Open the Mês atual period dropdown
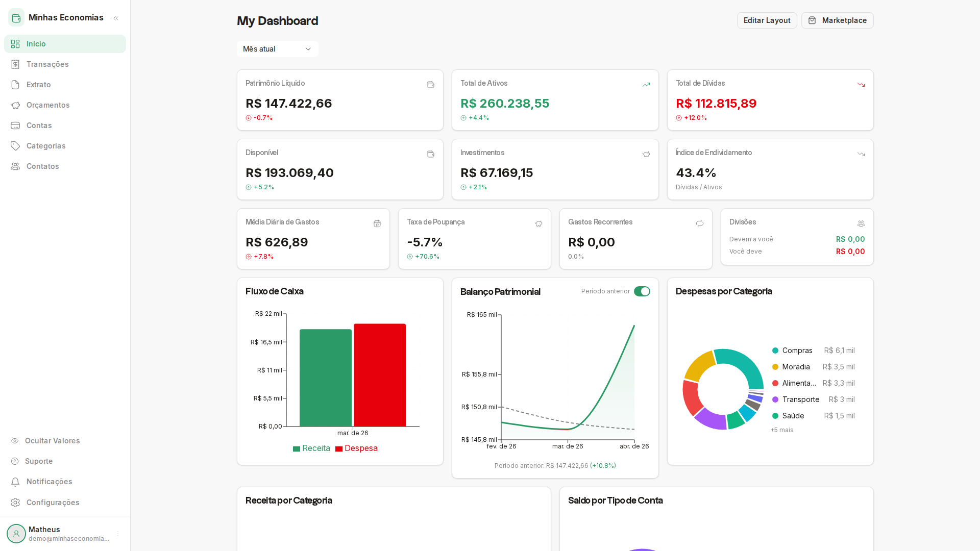The image size is (980, 551). click(x=277, y=49)
